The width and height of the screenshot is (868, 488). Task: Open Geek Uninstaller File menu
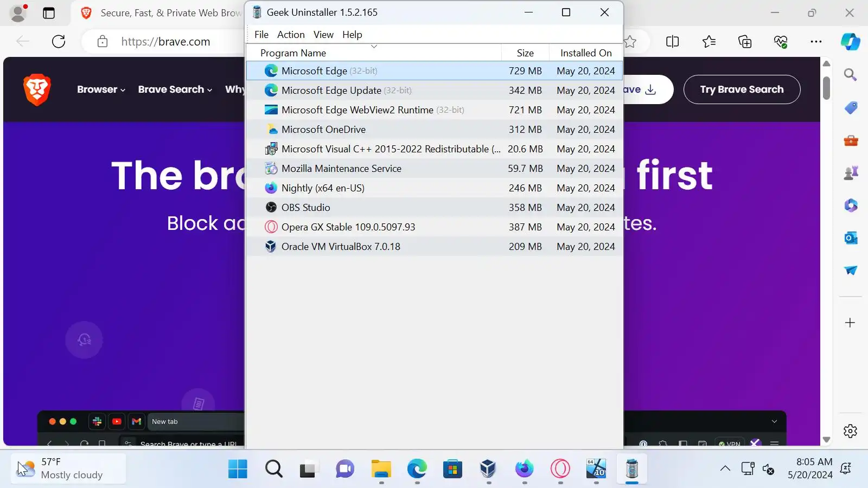click(261, 35)
